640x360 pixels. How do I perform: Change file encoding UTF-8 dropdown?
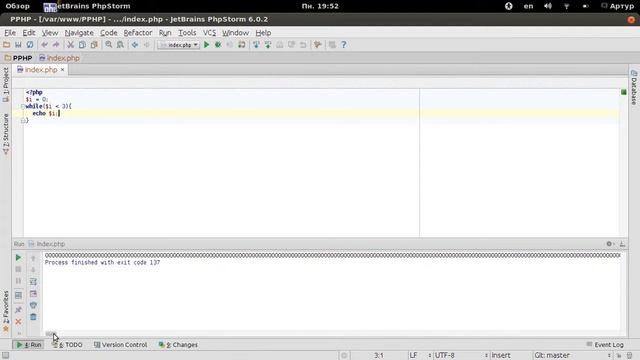tap(461, 356)
